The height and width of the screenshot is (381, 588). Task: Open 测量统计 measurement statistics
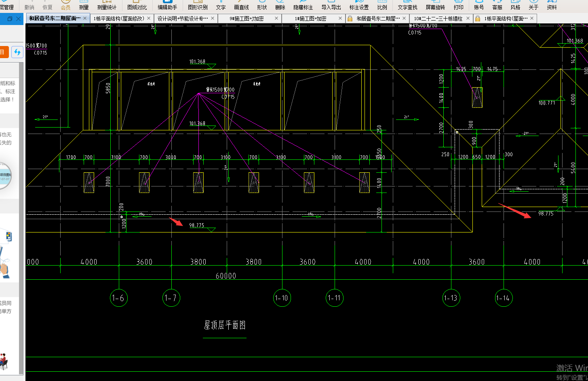[x=107, y=5]
